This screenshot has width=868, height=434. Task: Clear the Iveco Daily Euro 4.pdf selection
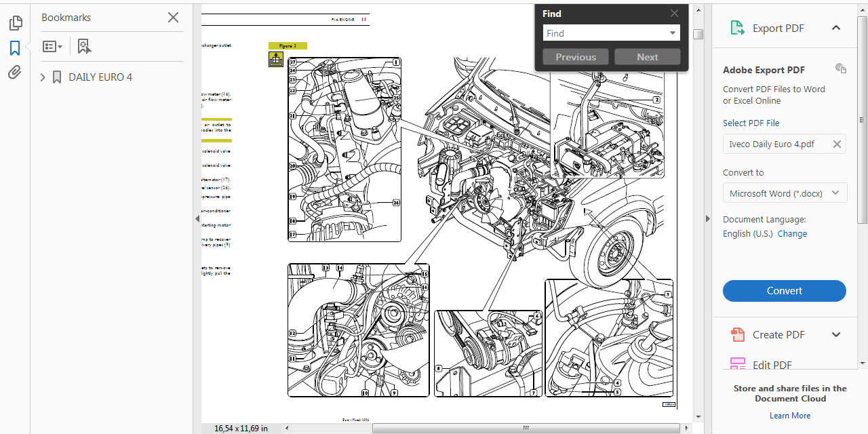(x=837, y=144)
